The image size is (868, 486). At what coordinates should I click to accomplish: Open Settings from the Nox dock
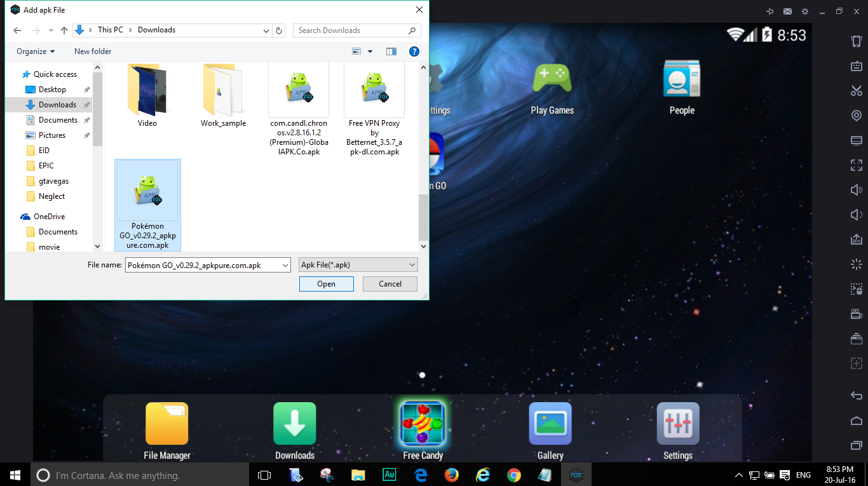click(x=678, y=431)
